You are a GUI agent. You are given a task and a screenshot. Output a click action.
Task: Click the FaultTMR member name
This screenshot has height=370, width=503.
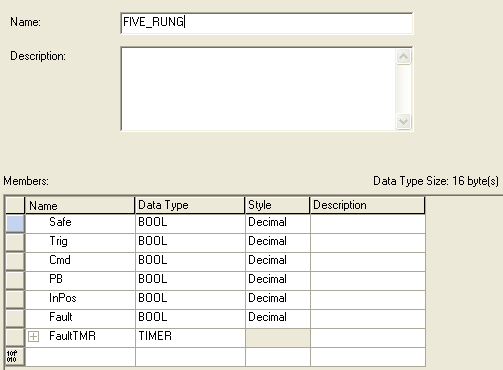click(x=72, y=336)
